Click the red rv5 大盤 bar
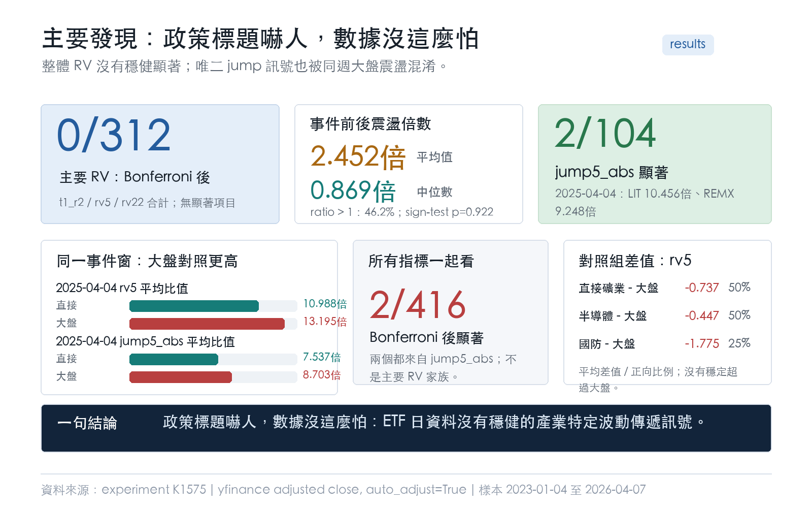The image size is (812, 508). [207, 324]
